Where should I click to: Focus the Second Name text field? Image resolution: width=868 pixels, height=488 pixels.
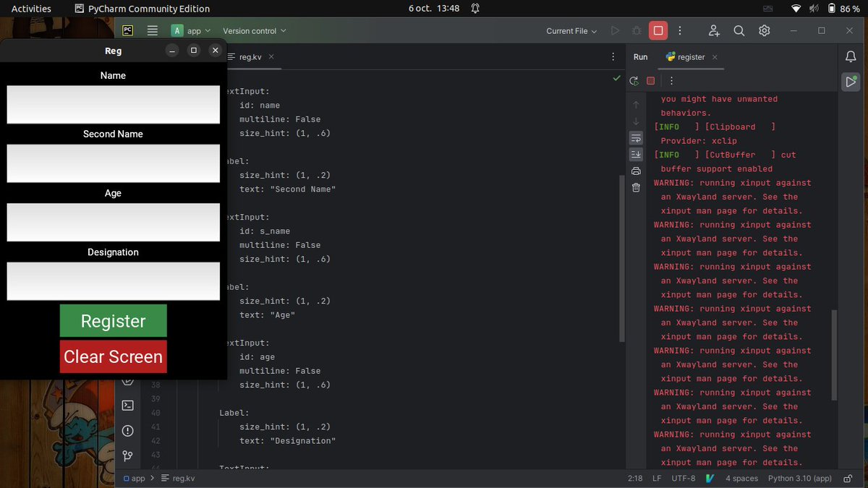coord(114,163)
